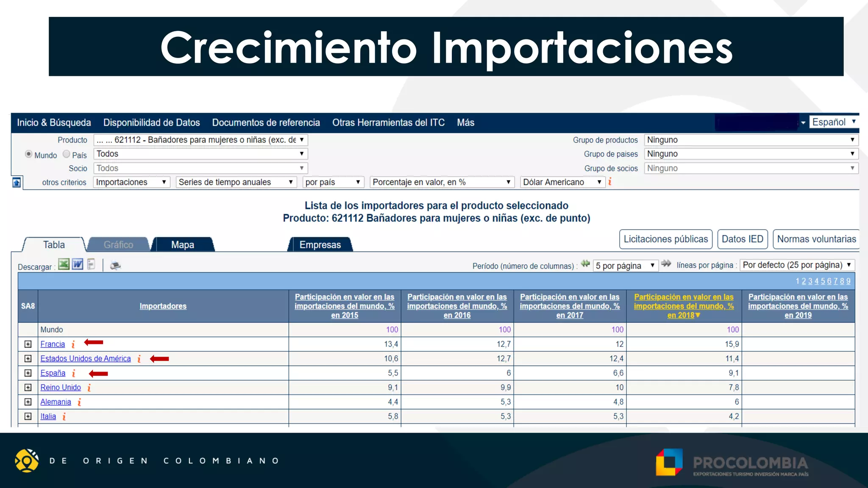
Task: Open Porcentaje en valor indicator dropdown
Action: pyautogui.click(x=442, y=182)
